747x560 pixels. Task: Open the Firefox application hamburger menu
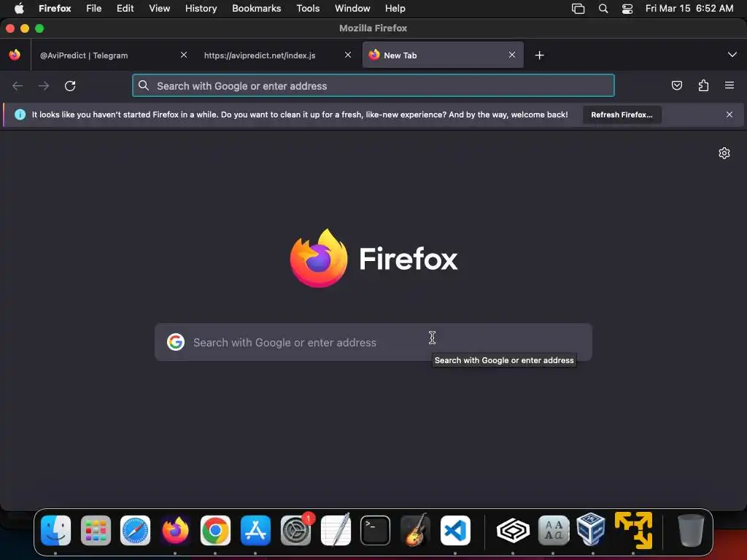pyautogui.click(x=729, y=85)
